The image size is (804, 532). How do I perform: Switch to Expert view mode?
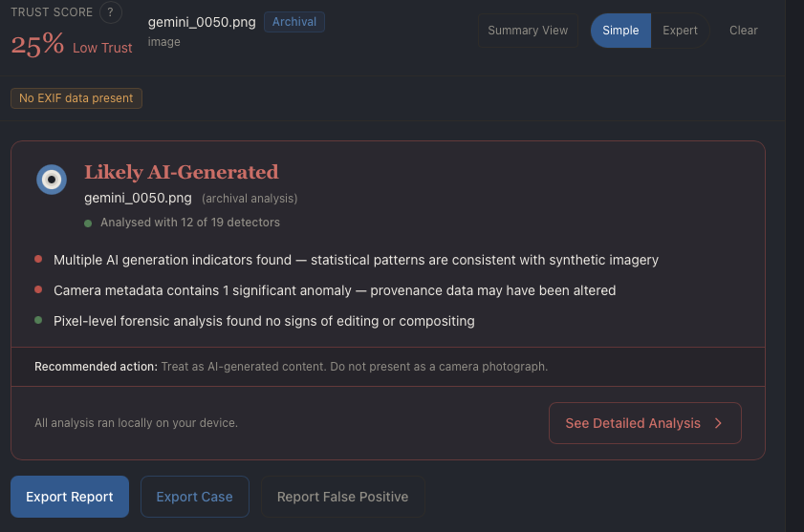tap(680, 31)
